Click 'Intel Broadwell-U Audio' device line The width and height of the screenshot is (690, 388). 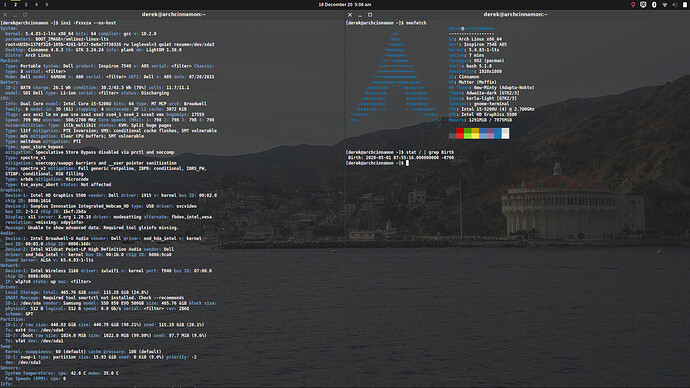(x=103, y=238)
